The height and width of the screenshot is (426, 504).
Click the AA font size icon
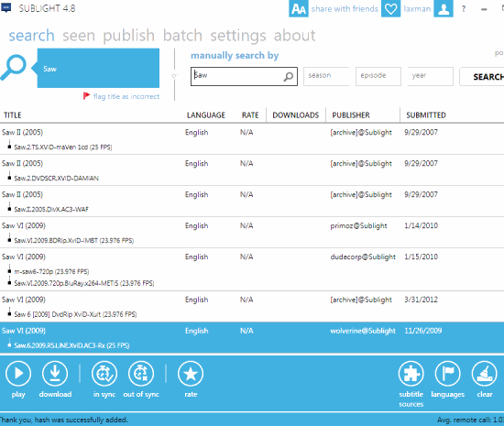(x=299, y=8)
